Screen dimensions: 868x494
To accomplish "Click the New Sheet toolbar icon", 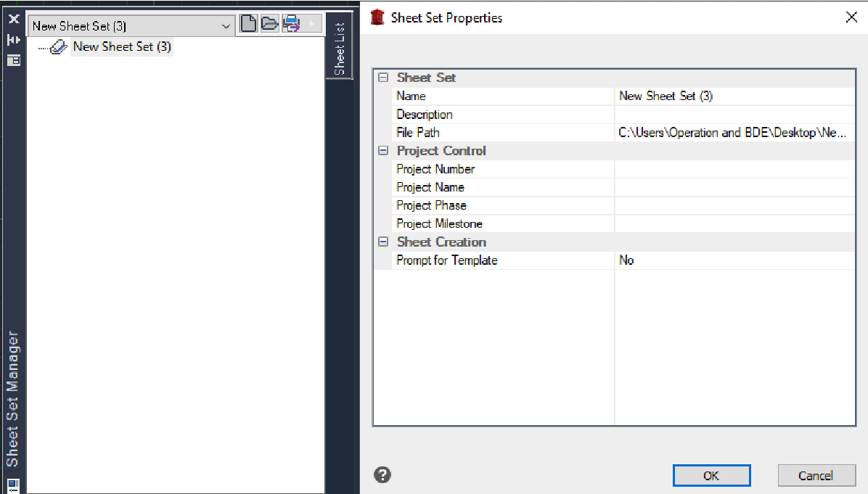I will point(249,24).
